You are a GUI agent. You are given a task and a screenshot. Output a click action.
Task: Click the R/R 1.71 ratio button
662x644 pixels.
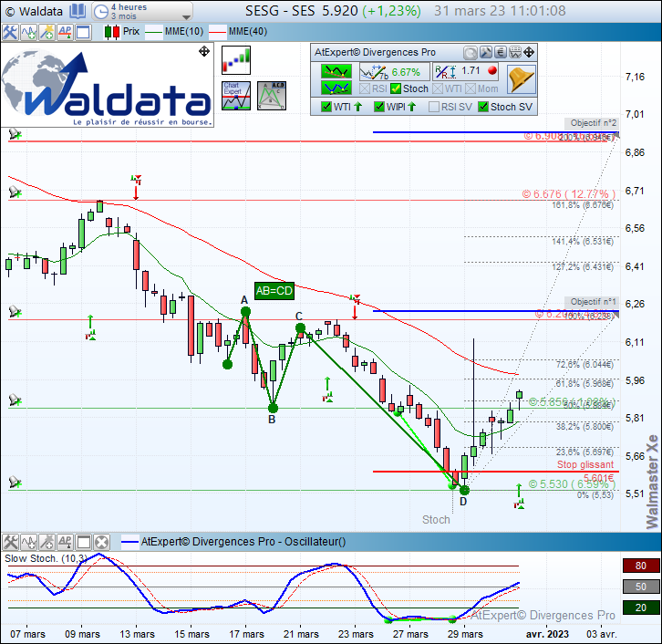[466, 71]
